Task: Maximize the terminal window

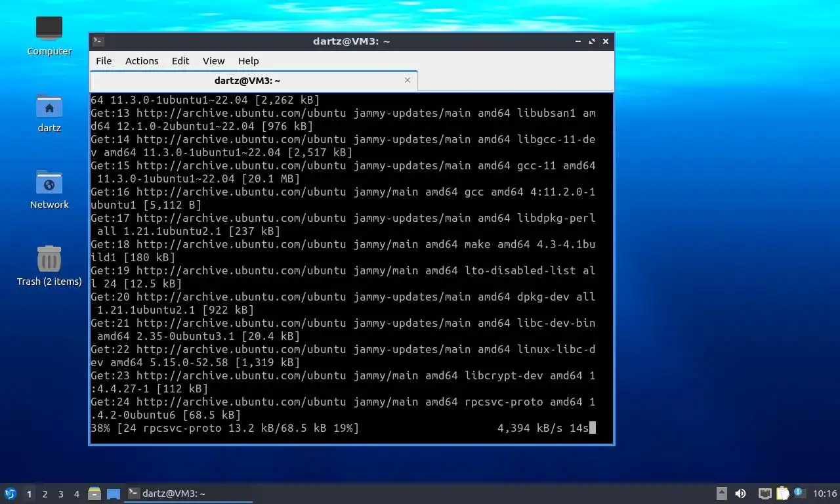Action: [x=592, y=41]
